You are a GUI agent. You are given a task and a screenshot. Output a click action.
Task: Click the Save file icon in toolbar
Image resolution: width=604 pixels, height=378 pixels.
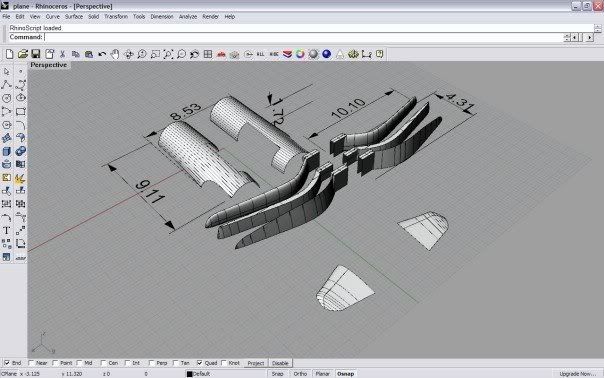tap(36, 54)
